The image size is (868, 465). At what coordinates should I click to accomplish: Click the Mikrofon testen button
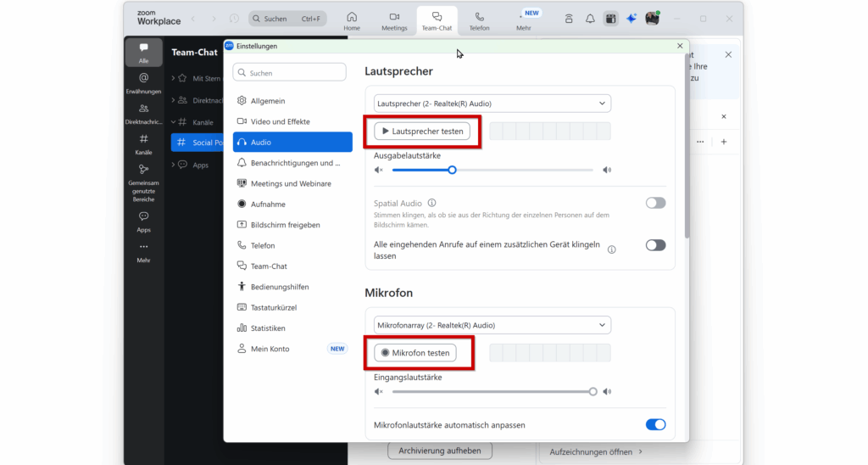click(415, 353)
